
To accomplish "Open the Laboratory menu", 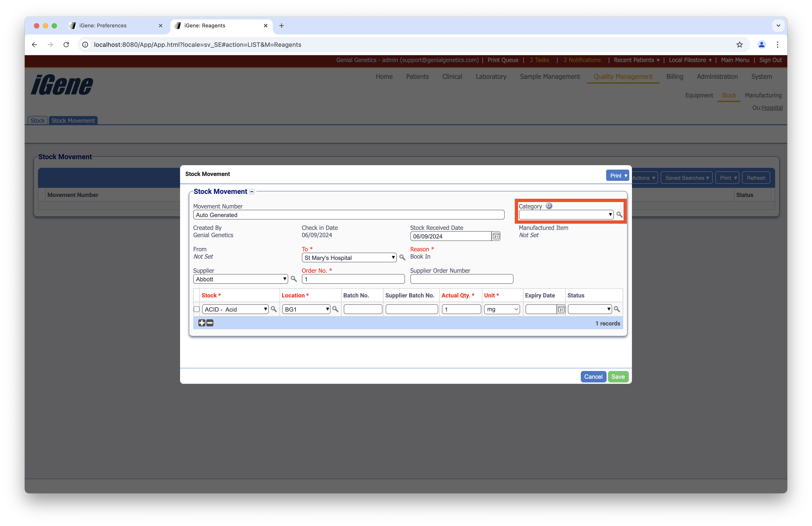I will [491, 76].
